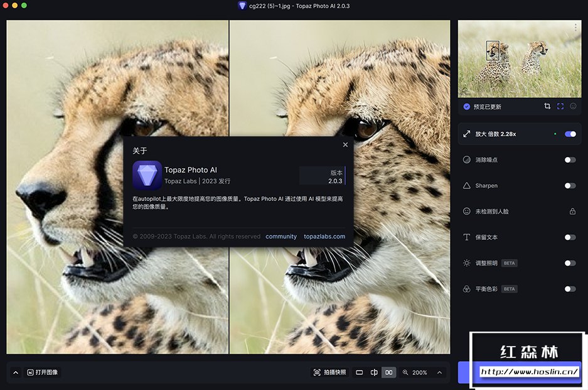This screenshot has height=390, width=588.
Task: Click the 拍摄快照 snapshot button
Action: tap(329, 372)
